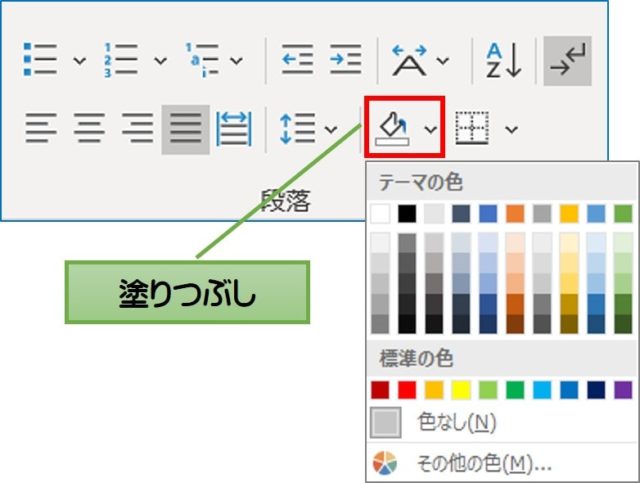Open borders dropdown arrow

[511, 129]
